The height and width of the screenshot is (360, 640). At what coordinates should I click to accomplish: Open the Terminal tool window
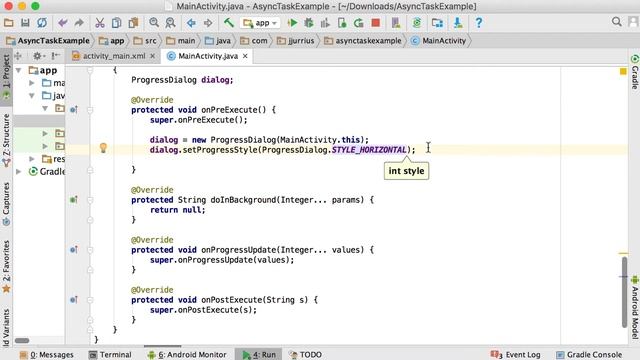pos(110,355)
